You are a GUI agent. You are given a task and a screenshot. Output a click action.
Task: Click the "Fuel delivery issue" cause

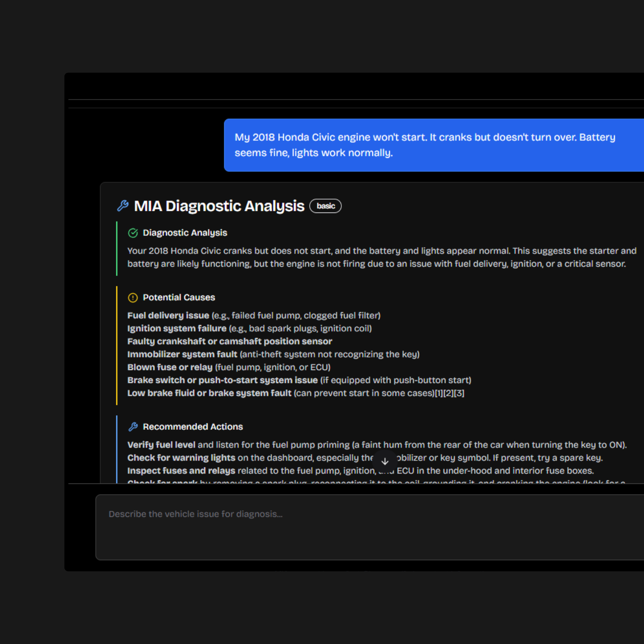click(x=168, y=316)
